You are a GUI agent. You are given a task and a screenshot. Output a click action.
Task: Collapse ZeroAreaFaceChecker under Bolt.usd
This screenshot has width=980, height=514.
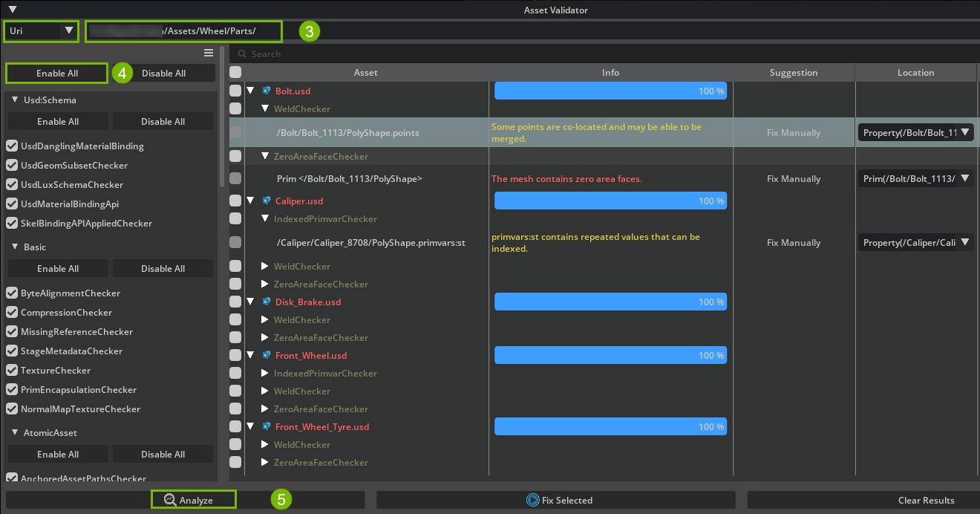pos(265,156)
